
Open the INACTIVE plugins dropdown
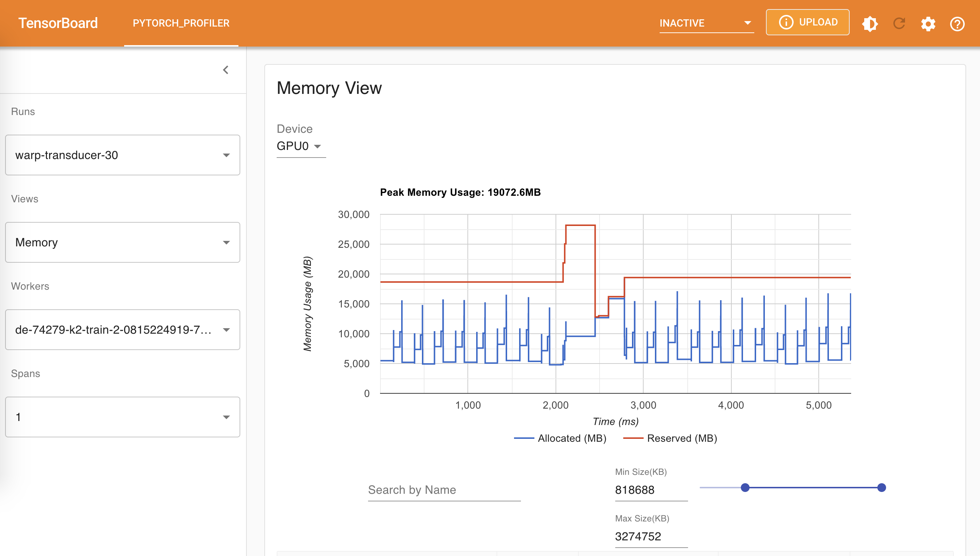(706, 23)
